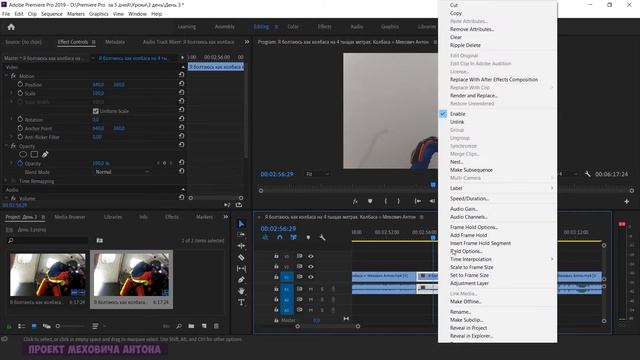Switch to Effect Controls tab
Screen dimensions: 640x360
(73, 42)
